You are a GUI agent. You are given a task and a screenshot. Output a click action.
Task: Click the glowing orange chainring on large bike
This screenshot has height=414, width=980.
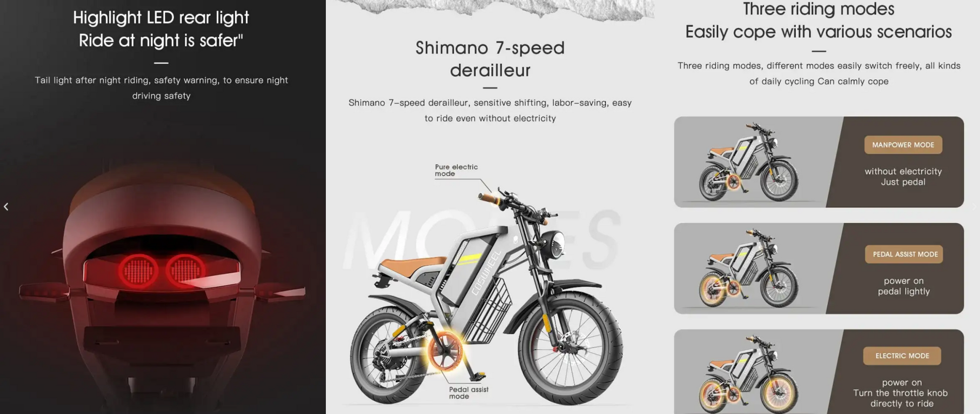click(x=445, y=352)
